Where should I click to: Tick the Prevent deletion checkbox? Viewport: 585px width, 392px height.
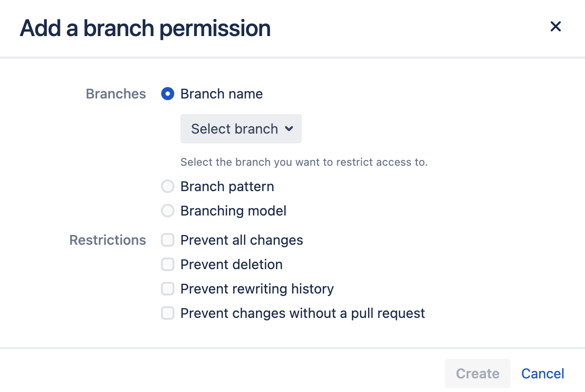click(168, 264)
